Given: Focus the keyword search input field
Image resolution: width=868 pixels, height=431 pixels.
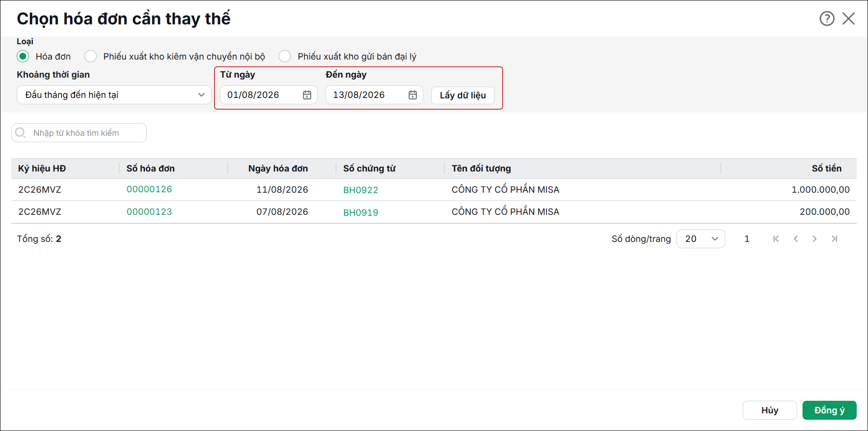Looking at the screenshot, I should point(79,133).
